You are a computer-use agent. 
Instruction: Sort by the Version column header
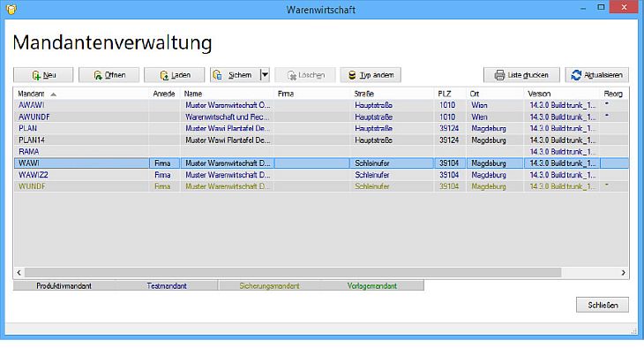tap(539, 94)
